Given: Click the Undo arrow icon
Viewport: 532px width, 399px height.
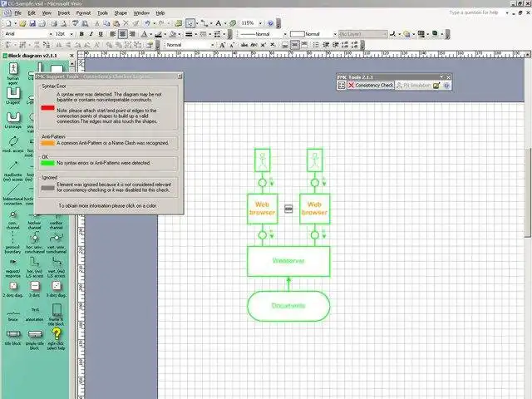Looking at the screenshot, I should (x=147, y=23).
